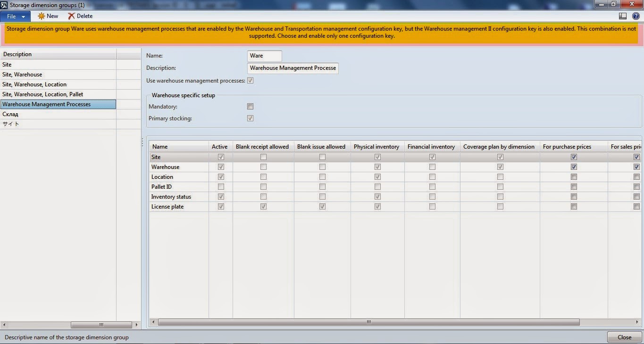
Task: Toggle Coverage plan by dimension for Site
Action: [500, 157]
